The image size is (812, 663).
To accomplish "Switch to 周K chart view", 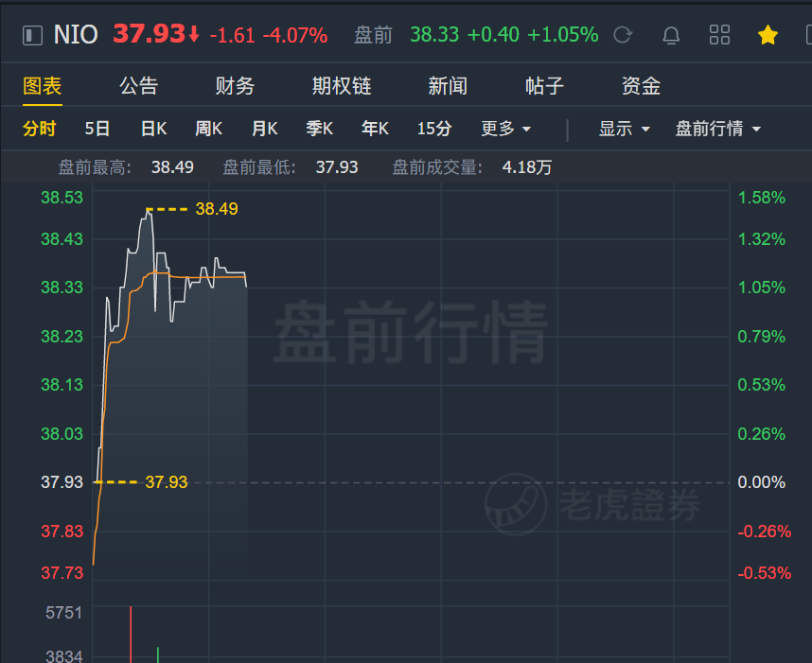I will 209,129.
